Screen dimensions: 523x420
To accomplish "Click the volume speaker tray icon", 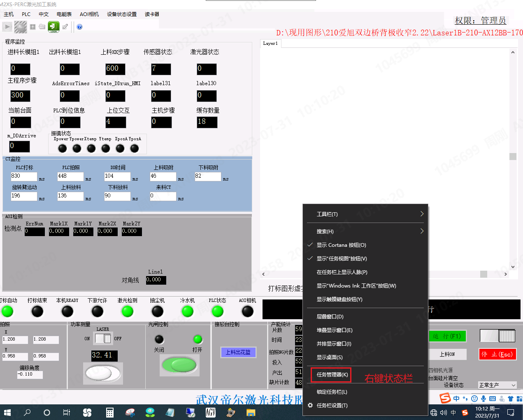I will pos(443,413).
